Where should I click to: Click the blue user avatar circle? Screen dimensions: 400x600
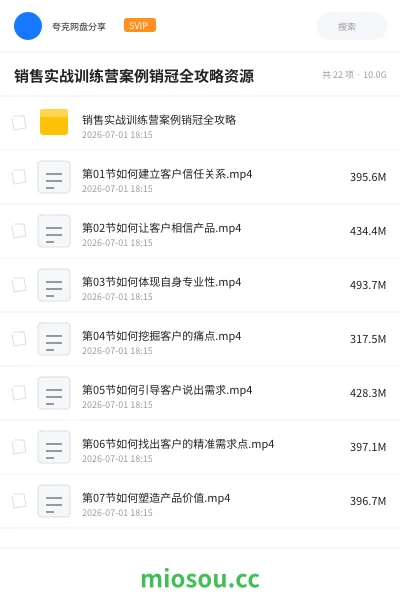tap(28, 26)
